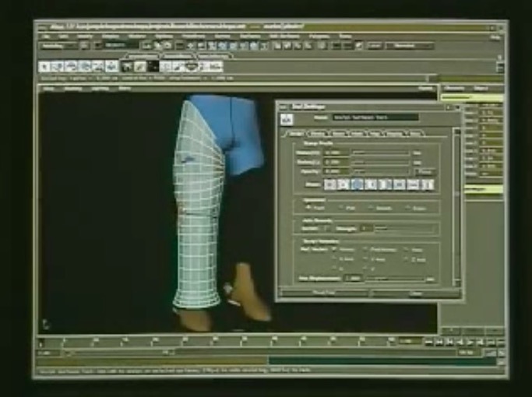The image size is (532, 397).
Task: Open the module selector dropdown in status line
Action: (59, 47)
